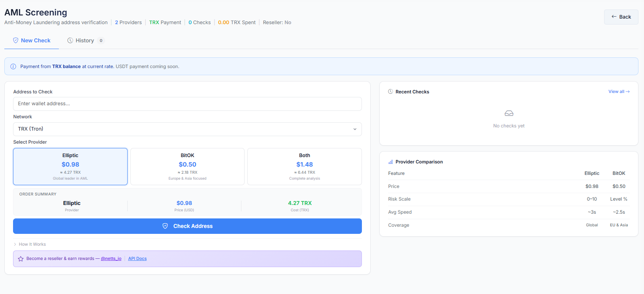This screenshot has height=294, width=644.
Task: Click the clock icon beside History
Action: (x=70, y=40)
